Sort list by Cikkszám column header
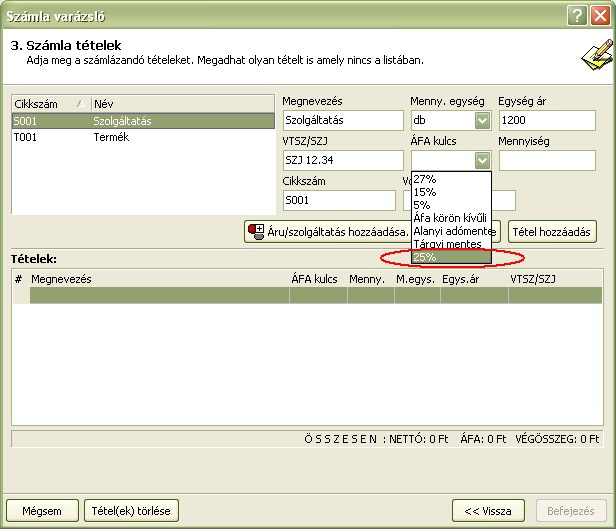This screenshot has width=616, height=529. (x=48, y=104)
